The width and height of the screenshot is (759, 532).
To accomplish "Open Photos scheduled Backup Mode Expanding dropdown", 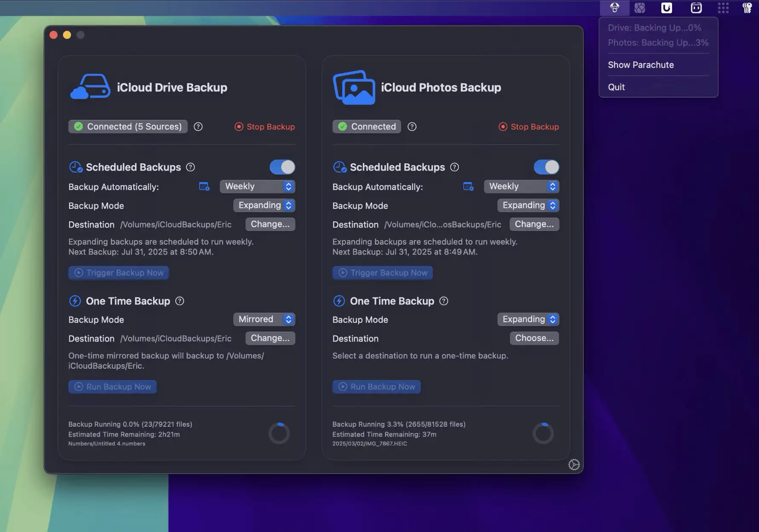I will click(528, 205).
